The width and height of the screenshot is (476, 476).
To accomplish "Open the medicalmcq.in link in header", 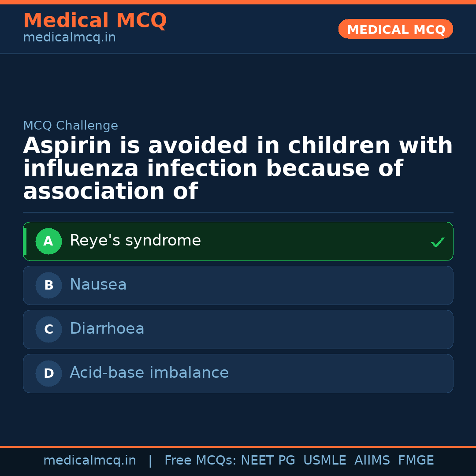I will pos(69,37).
